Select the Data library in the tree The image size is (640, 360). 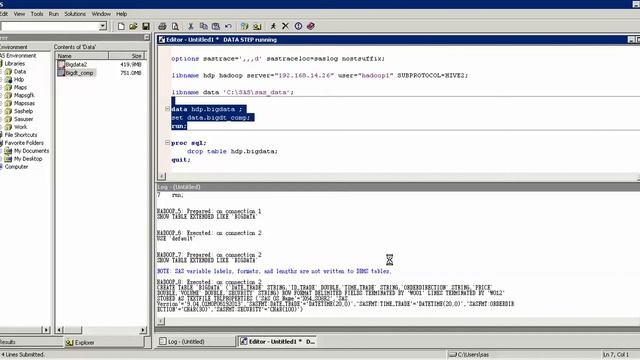click(x=20, y=71)
